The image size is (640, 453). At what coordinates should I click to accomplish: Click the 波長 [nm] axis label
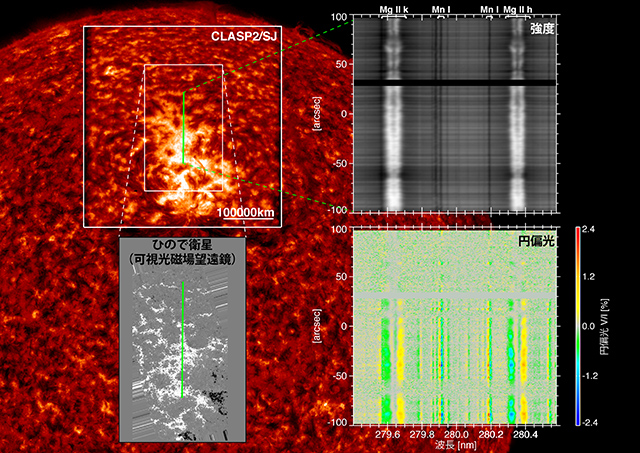[456, 445]
